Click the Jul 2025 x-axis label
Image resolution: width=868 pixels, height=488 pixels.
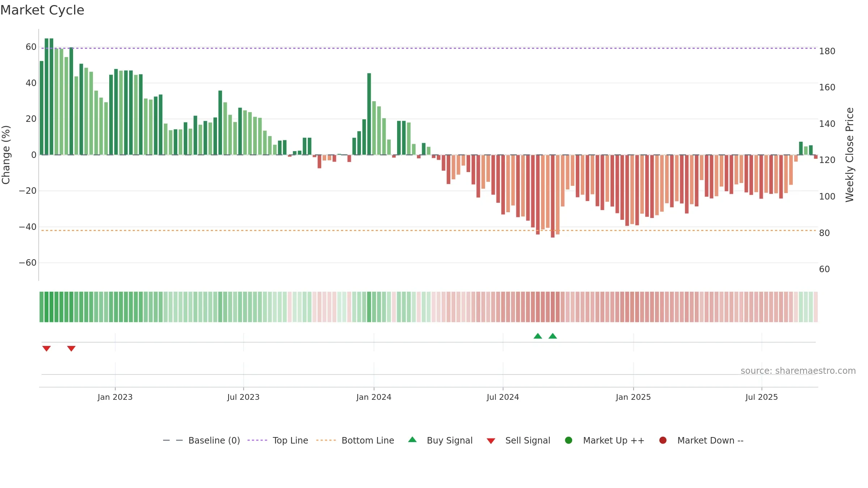(762, 397)
